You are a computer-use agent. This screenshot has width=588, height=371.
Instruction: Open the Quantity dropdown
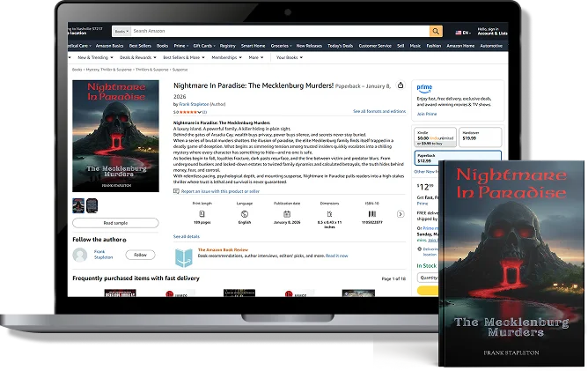429,278
